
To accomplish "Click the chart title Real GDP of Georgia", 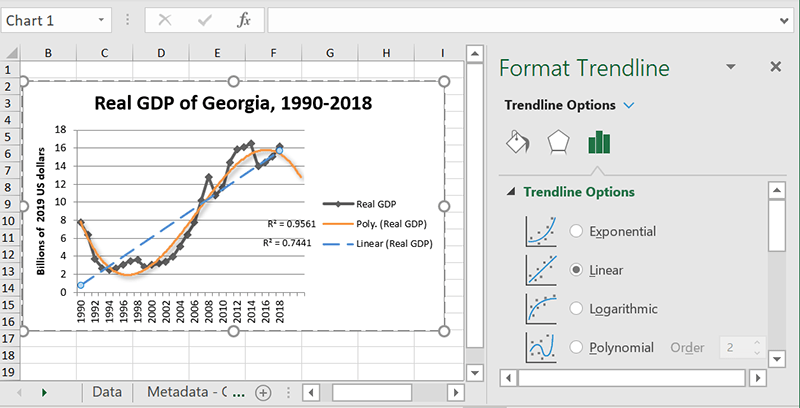I will 233,104.
